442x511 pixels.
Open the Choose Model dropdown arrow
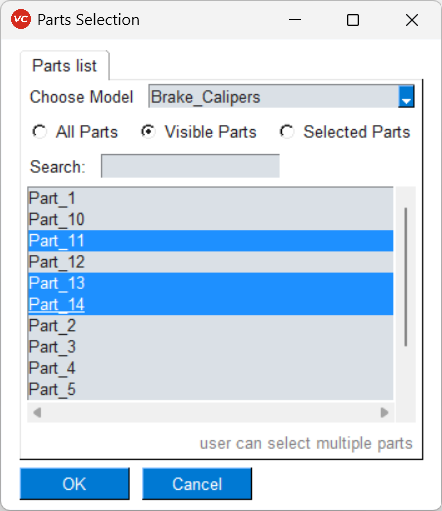(406, 97)
